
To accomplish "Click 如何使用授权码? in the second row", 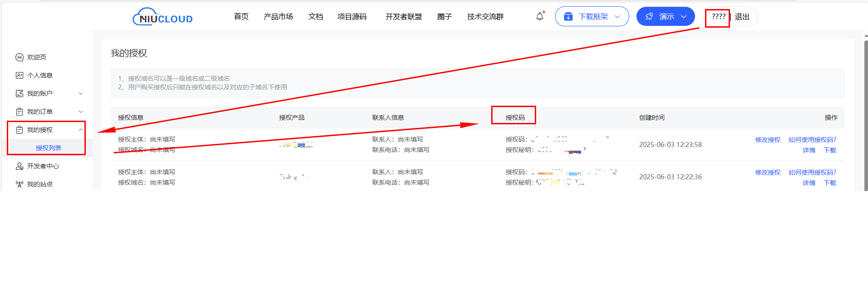I will [812, 172].
